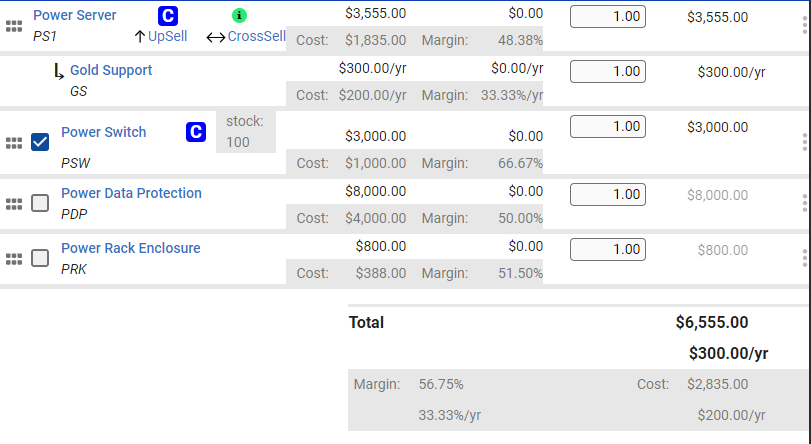Check the Power Rack Enclosure option
The height and width of the screenshot is (444, 811).
[40, 258]
